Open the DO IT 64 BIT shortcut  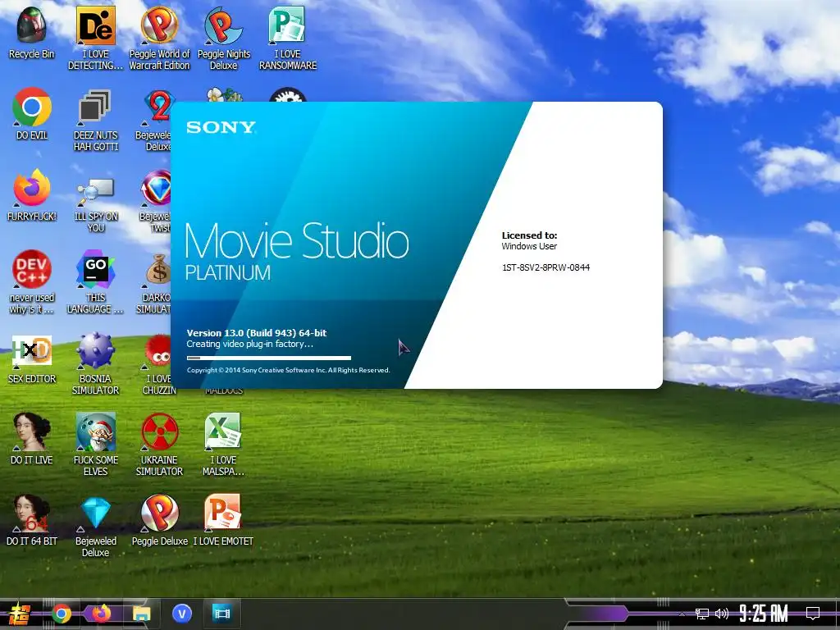32,519
